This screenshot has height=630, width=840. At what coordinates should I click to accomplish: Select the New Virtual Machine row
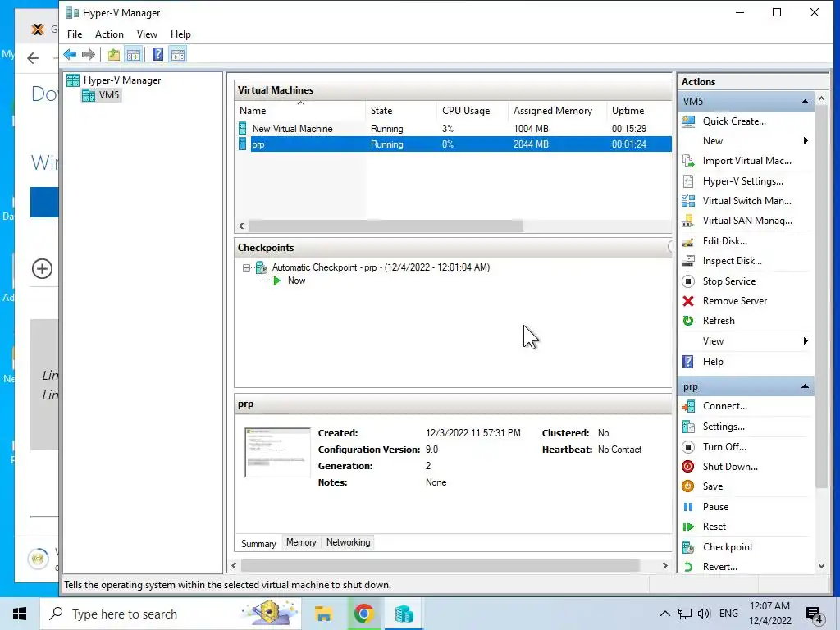(x=454, y=129)
